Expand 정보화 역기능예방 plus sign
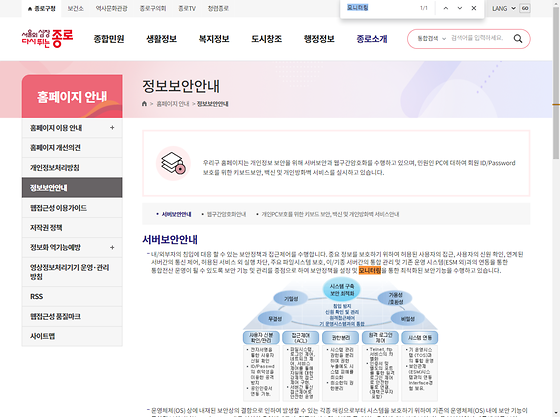Screen dimensions: 560x417 (x=112, y=247)
